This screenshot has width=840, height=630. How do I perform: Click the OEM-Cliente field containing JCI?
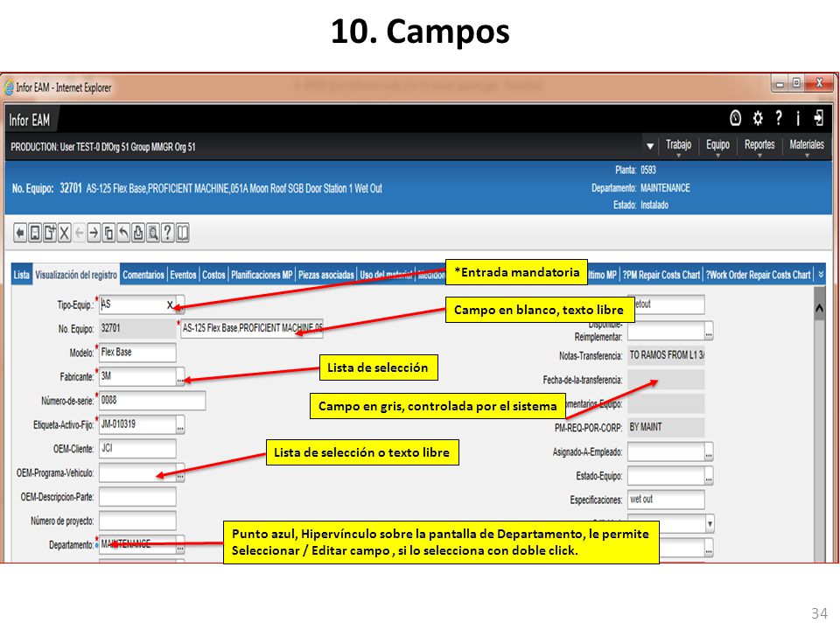click(x=137, y=449)
